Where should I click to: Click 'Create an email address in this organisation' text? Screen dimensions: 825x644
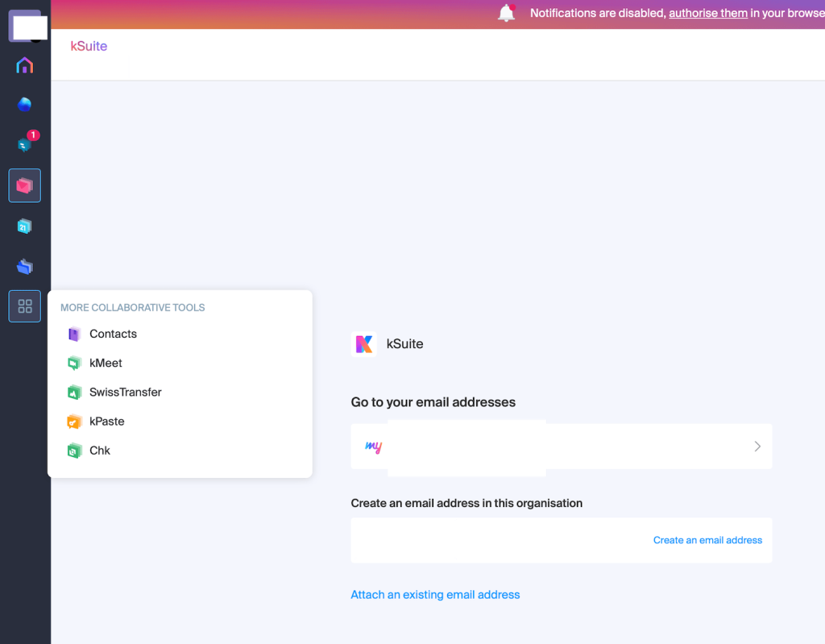[x=466, y=504]
